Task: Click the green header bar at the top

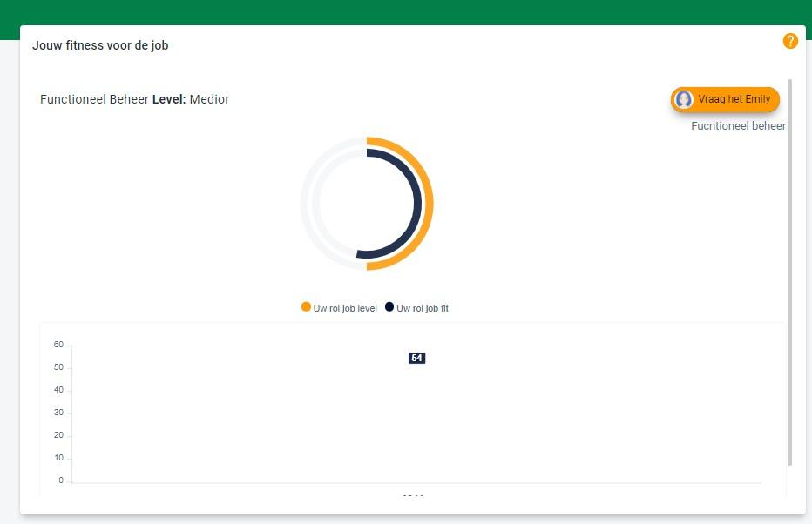Action: point(406,11)
